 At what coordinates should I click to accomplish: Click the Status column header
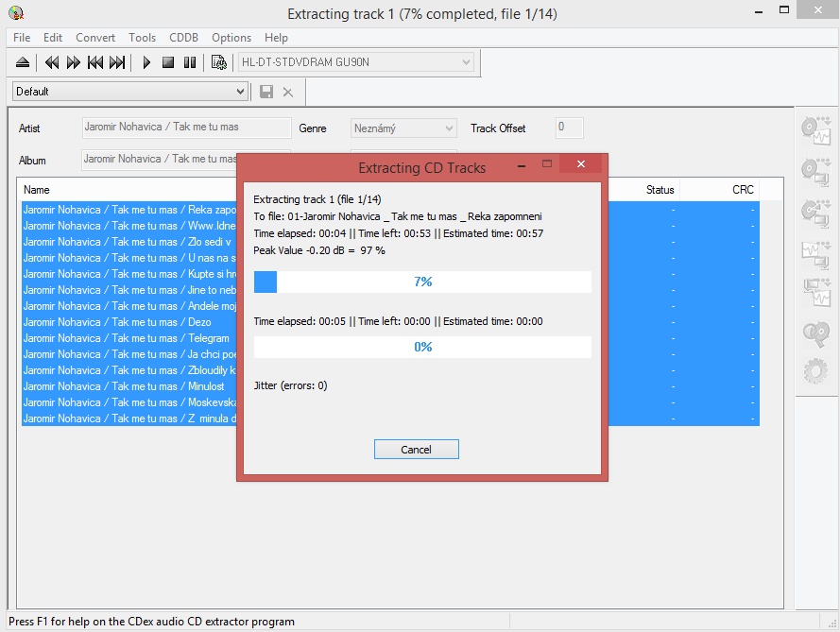660,190
